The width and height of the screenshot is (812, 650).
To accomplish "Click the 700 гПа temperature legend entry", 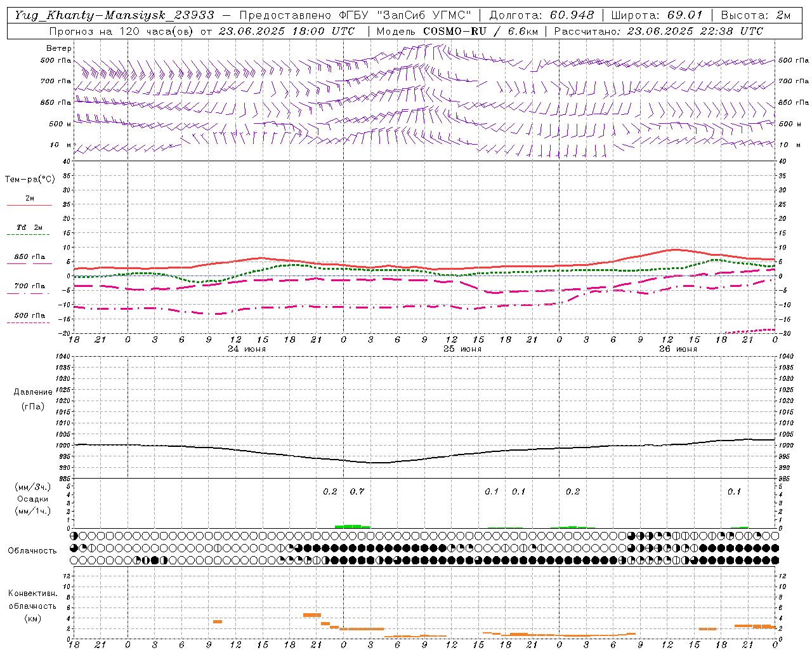I will (30, 286).
